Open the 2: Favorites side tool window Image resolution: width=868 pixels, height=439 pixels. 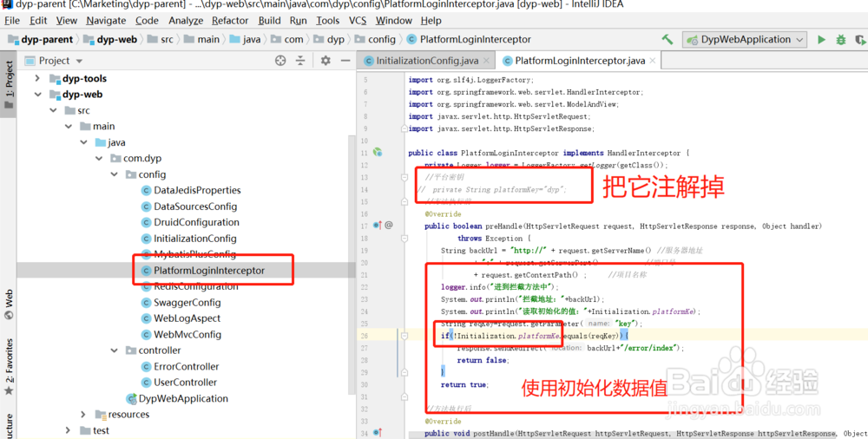pyautogui.click(x=9, y=365)
